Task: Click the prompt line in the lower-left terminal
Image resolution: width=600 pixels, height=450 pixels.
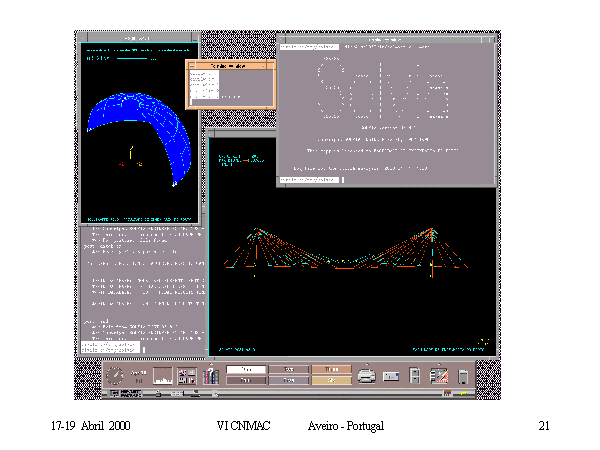Action: click(110, 350)
